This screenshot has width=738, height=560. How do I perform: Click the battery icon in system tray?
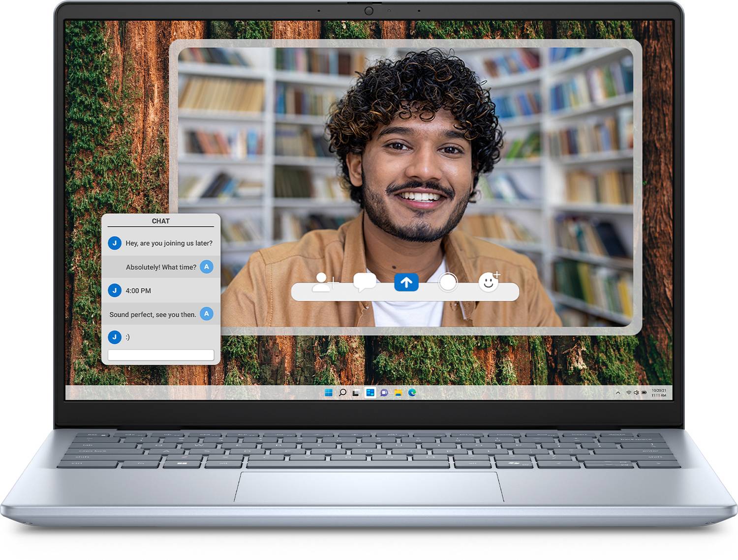tap(644, 392)
